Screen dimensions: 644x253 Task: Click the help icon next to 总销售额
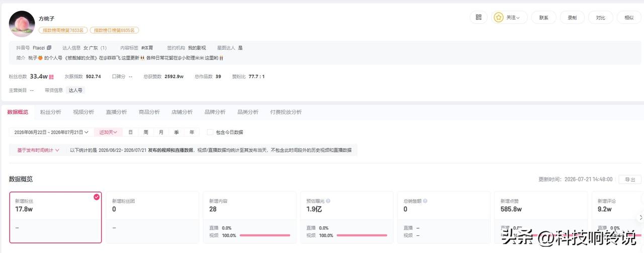coord(425,201)
